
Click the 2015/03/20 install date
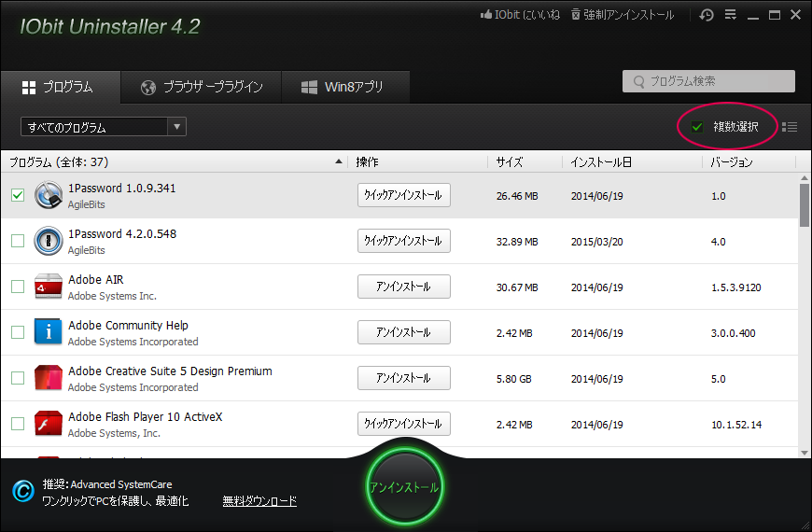[x=596, y=242]
